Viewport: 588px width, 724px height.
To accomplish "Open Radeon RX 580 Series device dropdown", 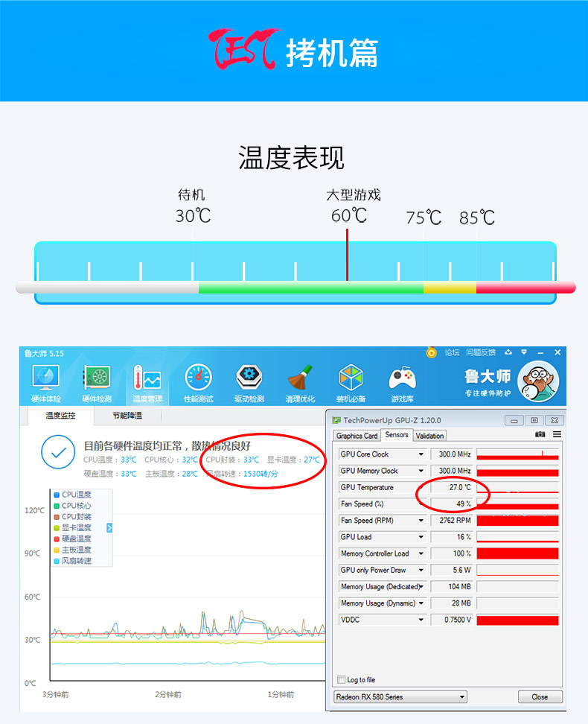I will click(400, 696).
